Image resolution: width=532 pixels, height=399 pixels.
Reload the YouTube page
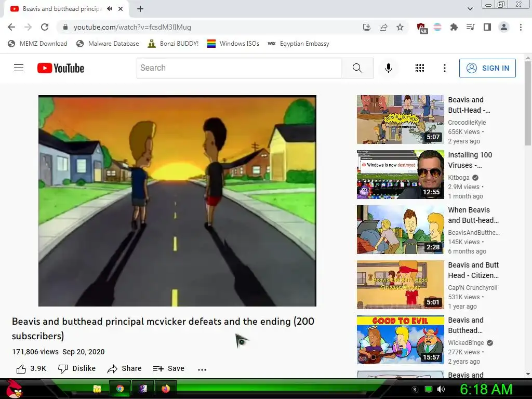pos(45,27)
